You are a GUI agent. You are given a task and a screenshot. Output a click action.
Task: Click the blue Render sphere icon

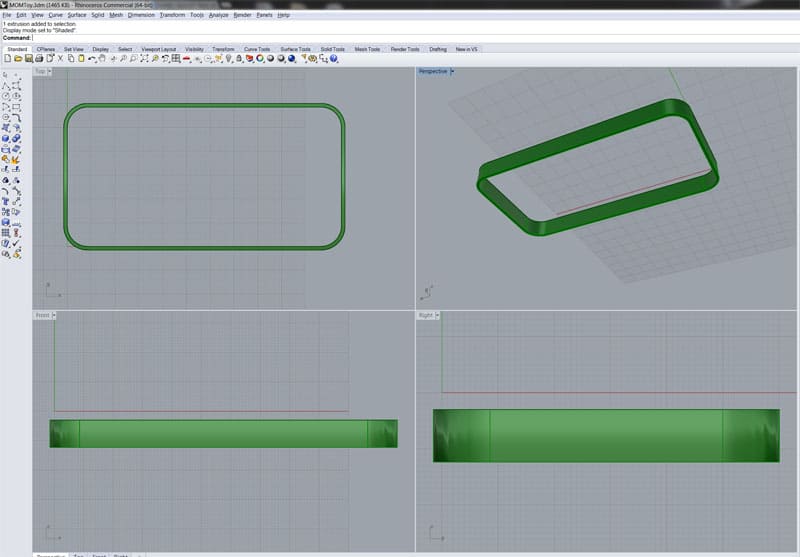pos(292,59)
